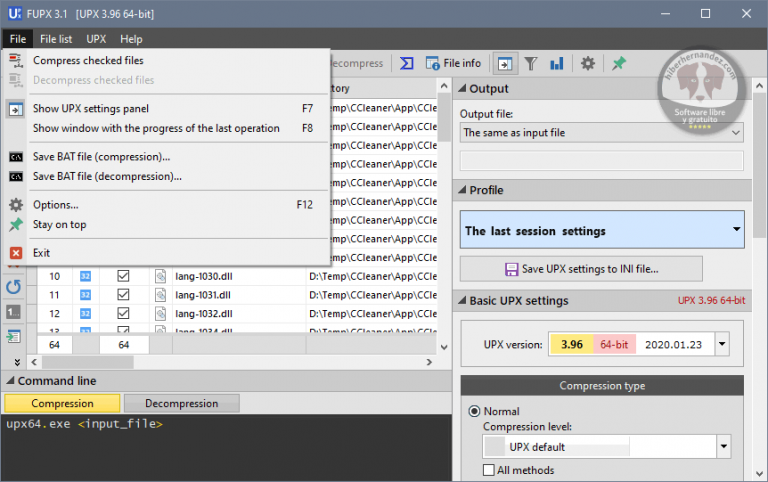The width and height of the screenshot is (768, 482).
Task: Open the Compression level UPX default dropdown
Action: click(x=723, y=446)
